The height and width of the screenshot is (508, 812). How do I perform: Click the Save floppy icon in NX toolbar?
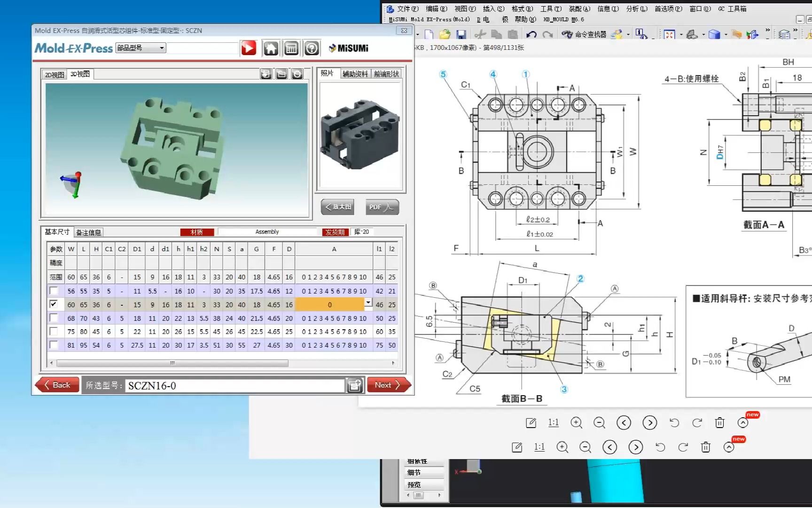click(x=461, y=34)
